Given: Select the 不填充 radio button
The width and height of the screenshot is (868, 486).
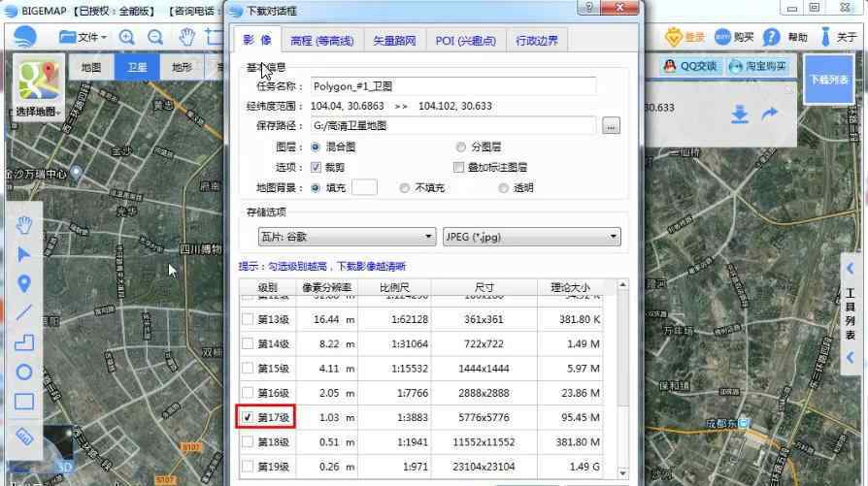Looking at the screenshot, I should (405, 188).
